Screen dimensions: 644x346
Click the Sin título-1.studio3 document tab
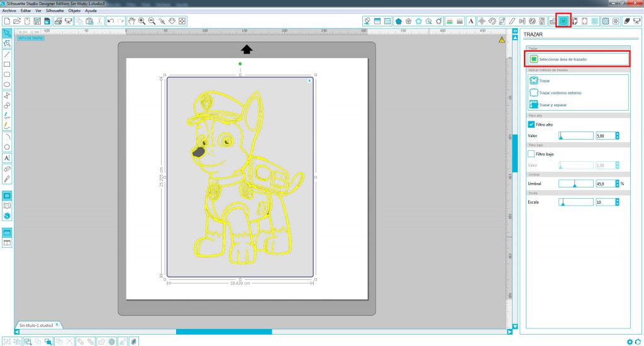[x=36, y=325]
